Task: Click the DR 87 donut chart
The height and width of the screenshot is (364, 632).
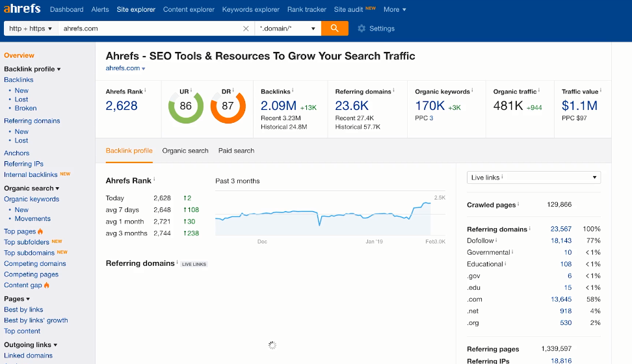Action: (228, 106)
